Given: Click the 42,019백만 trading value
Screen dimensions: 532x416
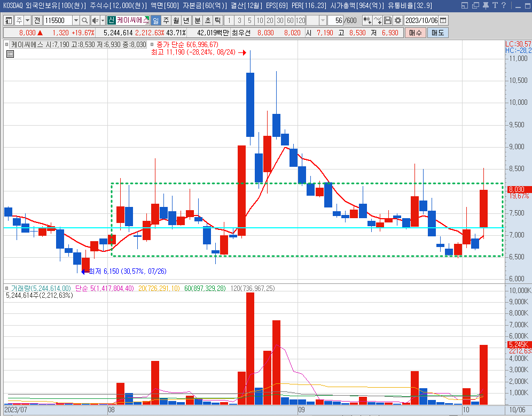Looking at the screenshot, I should [x=213, y=33].
